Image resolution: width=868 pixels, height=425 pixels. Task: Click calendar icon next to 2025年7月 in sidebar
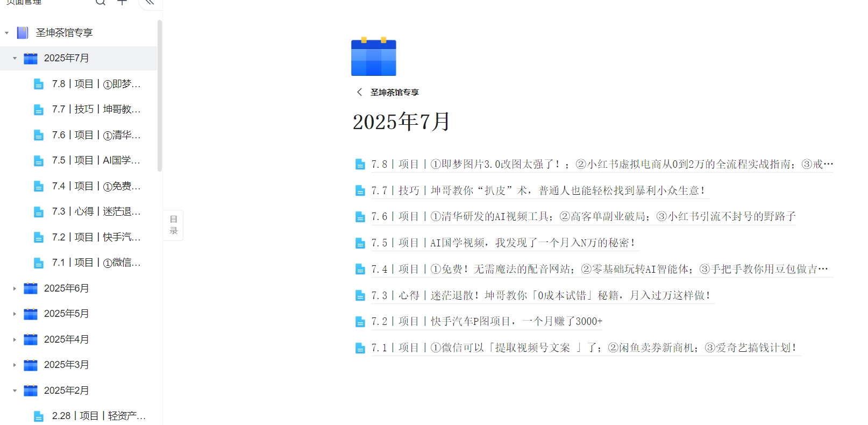pyautogui.click(x=31, y=58)
